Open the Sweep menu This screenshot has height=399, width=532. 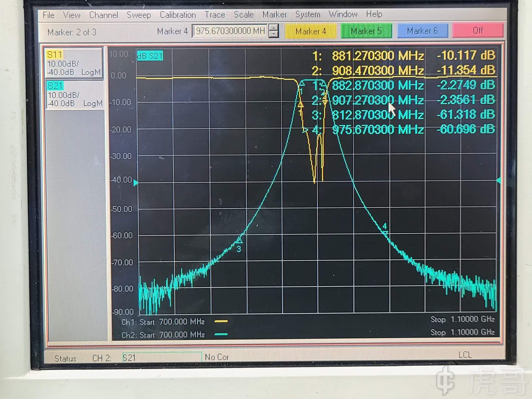[x=139, y=15]
